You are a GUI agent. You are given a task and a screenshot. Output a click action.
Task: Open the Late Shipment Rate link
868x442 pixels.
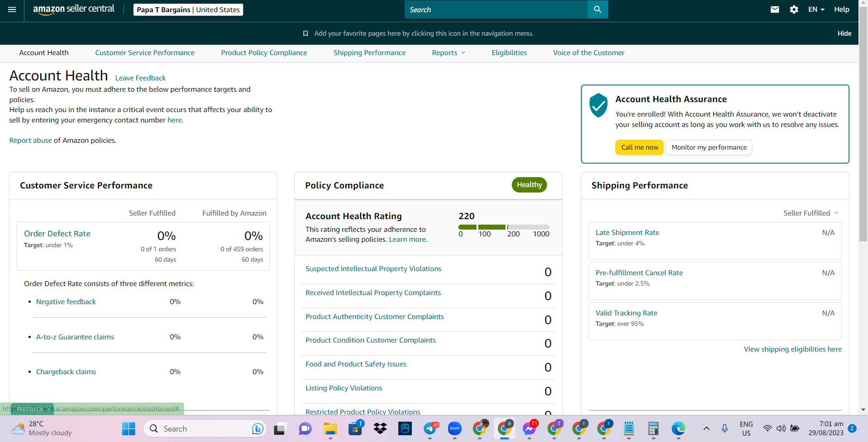tap(627, 233)
